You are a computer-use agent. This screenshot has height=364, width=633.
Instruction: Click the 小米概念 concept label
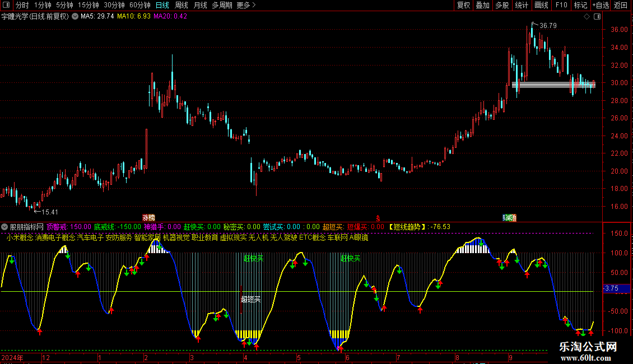tap(20, 237)
